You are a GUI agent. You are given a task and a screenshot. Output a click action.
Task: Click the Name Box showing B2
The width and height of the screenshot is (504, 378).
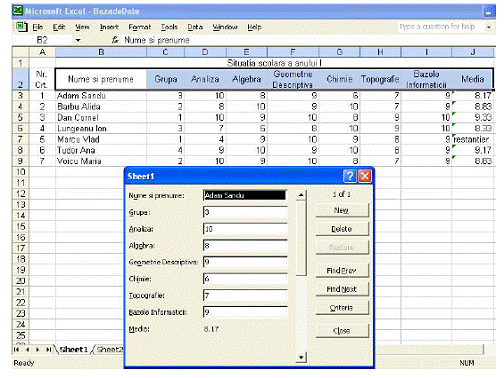click(x=42, y=40)
